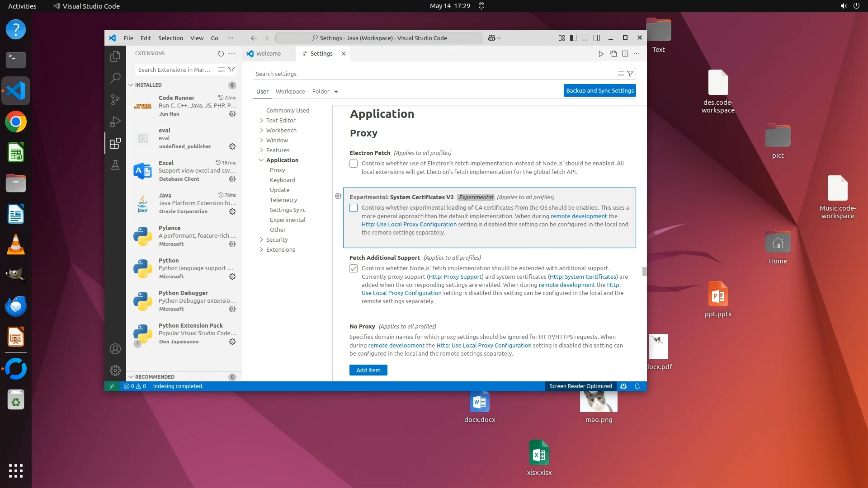
Task: Enable Experimental System Certificates V2 checkbox
Action: tap(354, 208)
